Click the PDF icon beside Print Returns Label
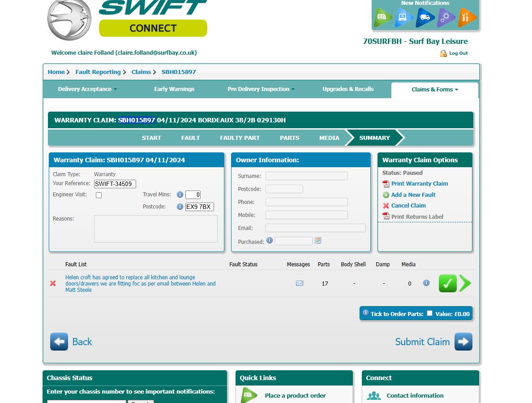Image resolution: width=532 pixels, height=403 pixels. click(386, 216)
